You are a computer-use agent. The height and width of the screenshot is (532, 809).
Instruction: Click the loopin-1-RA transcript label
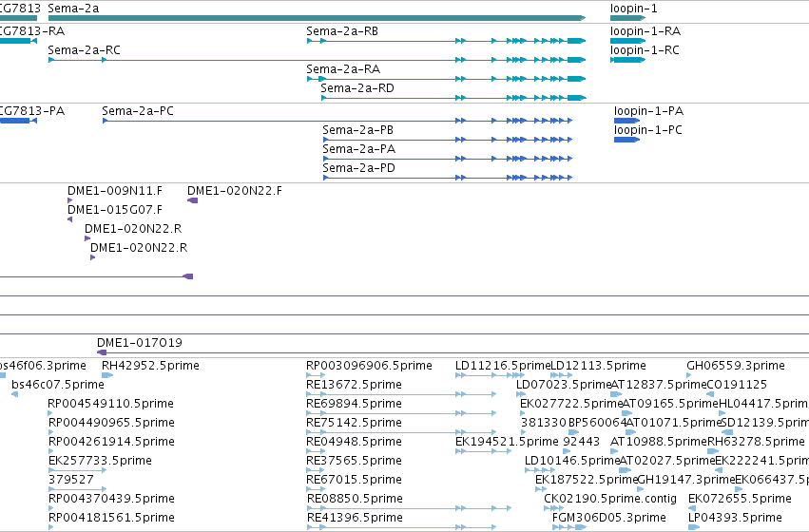click(645, 31)
